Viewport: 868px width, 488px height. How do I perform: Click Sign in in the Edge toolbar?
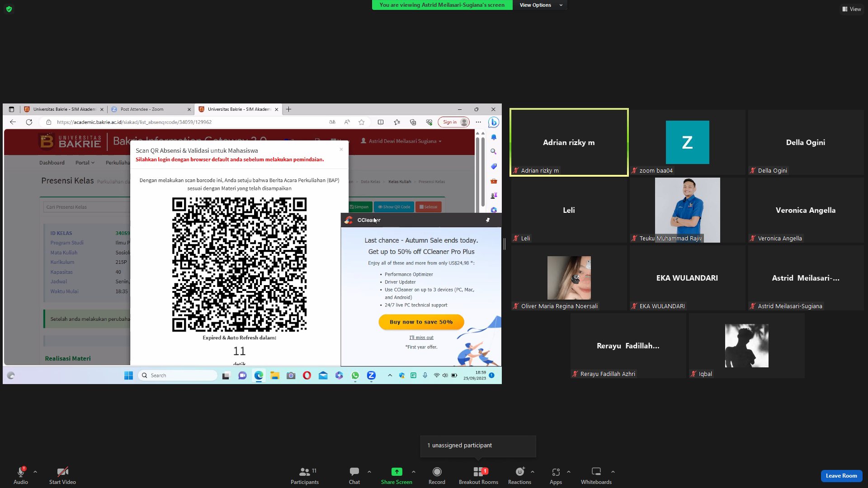453,122
